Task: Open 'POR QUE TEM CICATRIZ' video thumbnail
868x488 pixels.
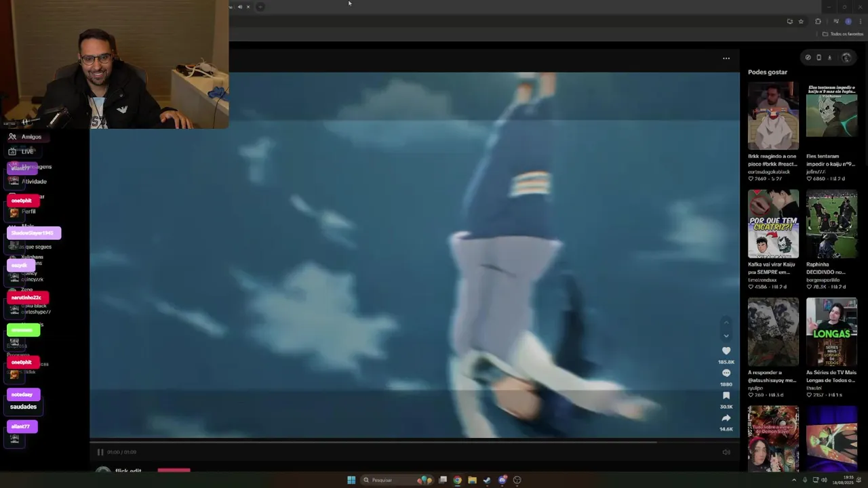Action: pos(773,224)
